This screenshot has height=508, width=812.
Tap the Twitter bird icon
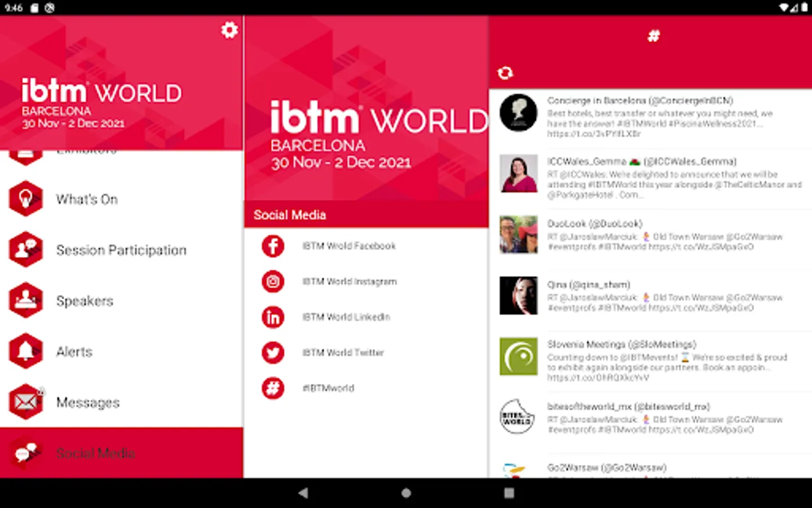tap(273, 353)
